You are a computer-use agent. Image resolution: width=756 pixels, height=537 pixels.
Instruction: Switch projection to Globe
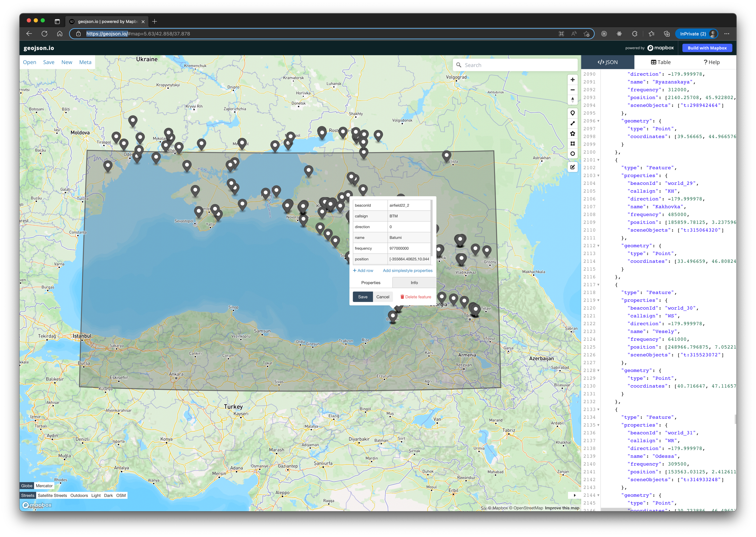pos(27,486)
